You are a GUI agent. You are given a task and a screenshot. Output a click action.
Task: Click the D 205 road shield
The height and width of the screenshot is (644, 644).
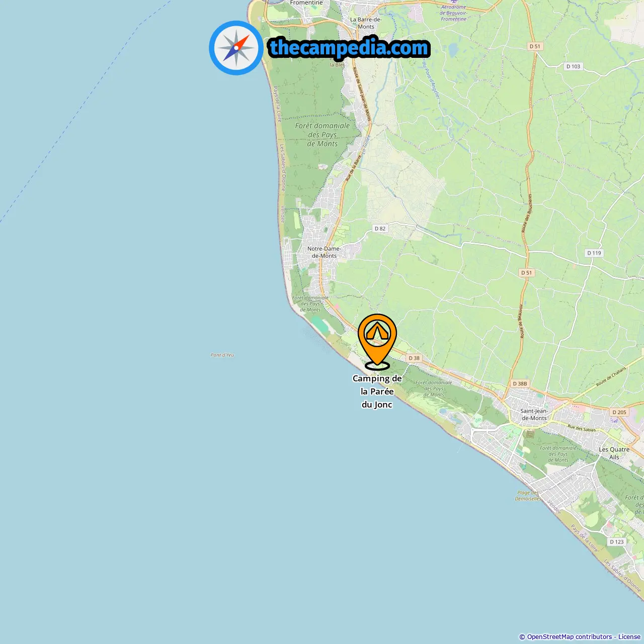click(619, 412)
